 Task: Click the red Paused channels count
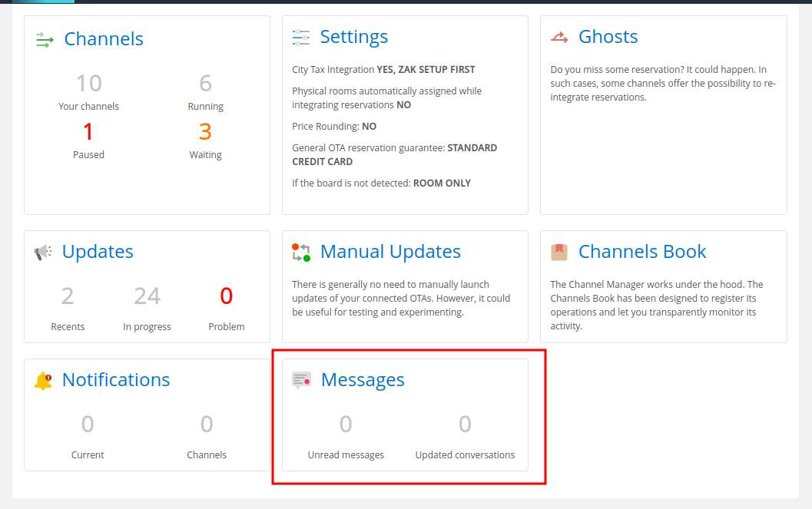point(88,132)
